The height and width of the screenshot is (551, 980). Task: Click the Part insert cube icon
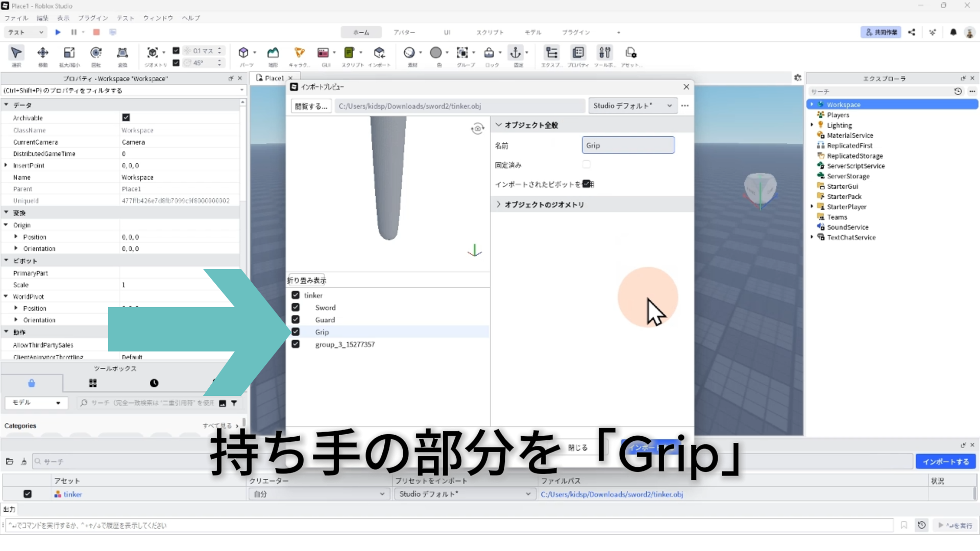click(x=243, y=53)
